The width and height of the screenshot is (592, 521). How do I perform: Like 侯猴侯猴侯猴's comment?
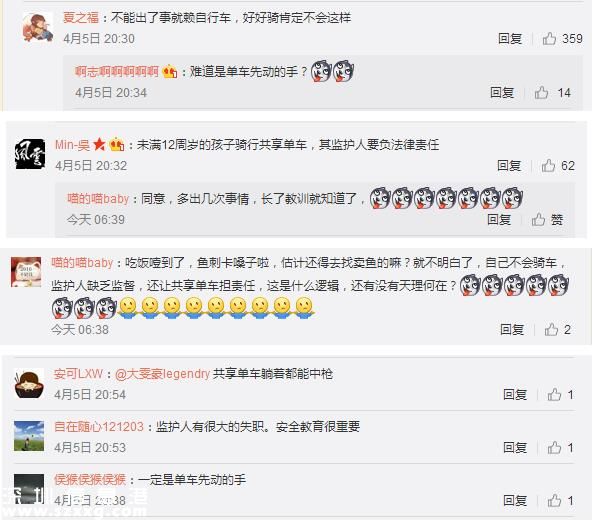(554, 501)
